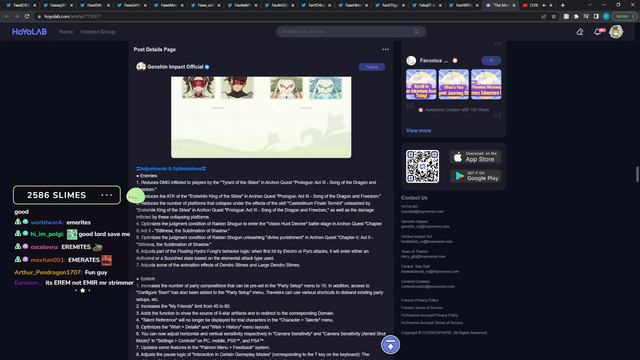Click the Favonius avatar in sidebar
Image resolution: width=640 pixels, height=360 pixels.
pos(411,60)
